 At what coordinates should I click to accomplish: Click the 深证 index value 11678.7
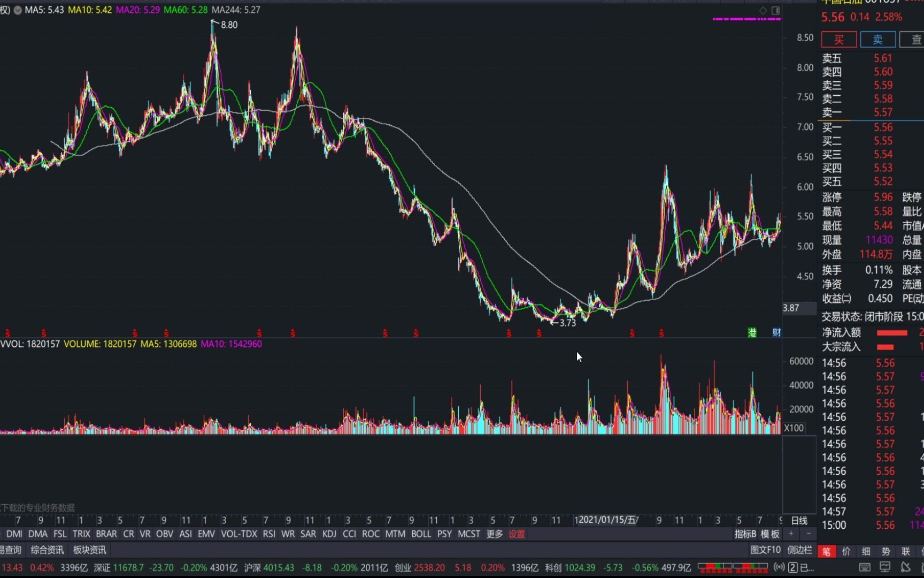[x=128, y=568]
